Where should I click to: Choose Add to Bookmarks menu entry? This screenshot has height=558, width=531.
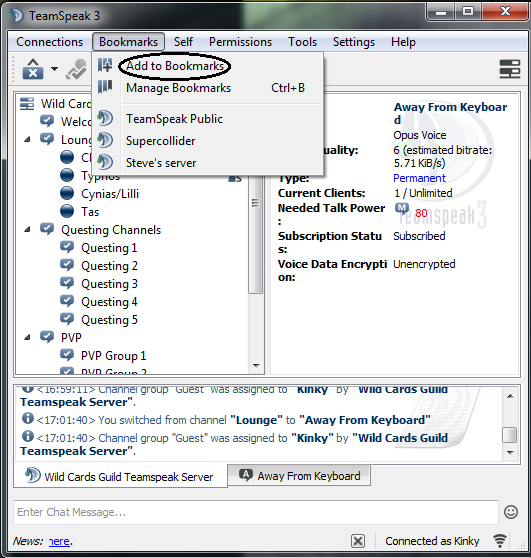point(175,66)
